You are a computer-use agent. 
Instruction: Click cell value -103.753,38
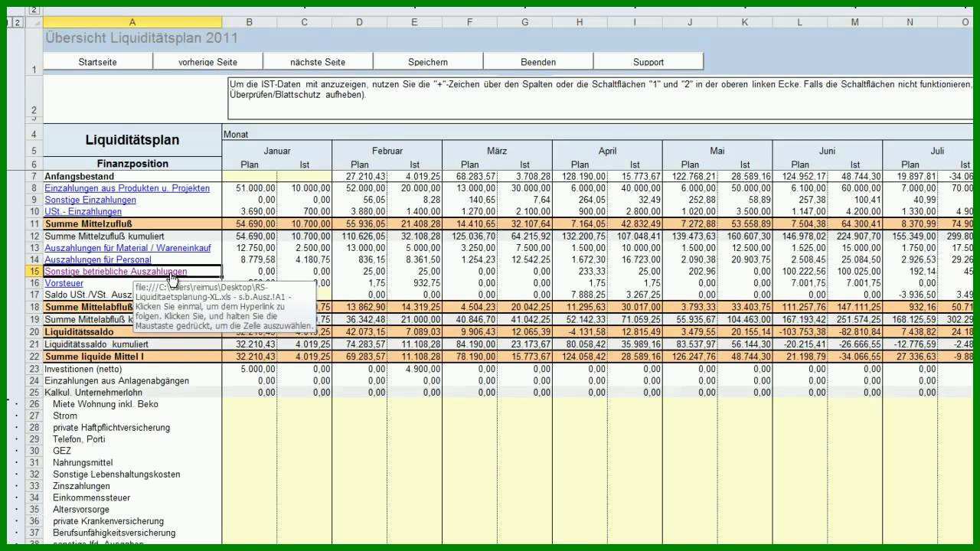pos(800,331)
